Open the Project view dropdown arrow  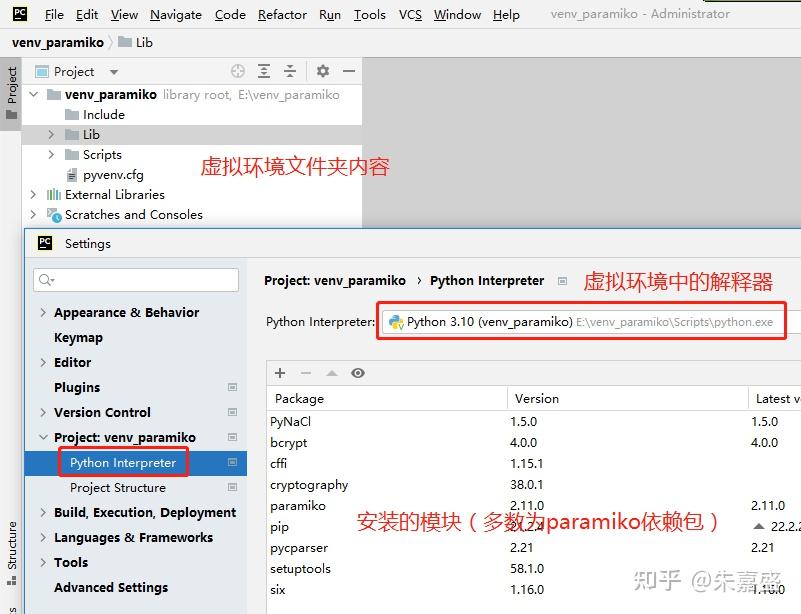click(x=114, y=72)
